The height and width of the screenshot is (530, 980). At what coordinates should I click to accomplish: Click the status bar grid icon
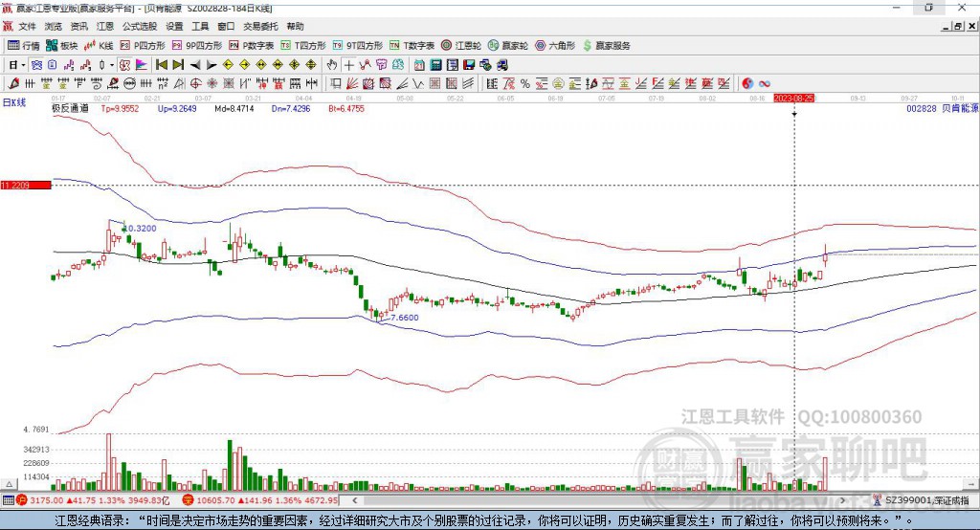pos(8,500)
